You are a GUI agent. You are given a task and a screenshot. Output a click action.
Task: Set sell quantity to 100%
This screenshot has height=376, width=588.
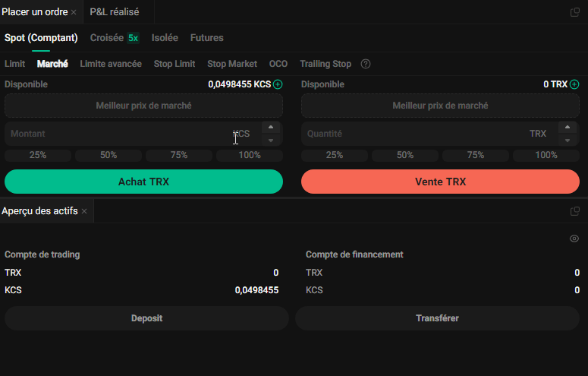pos(546,155)
